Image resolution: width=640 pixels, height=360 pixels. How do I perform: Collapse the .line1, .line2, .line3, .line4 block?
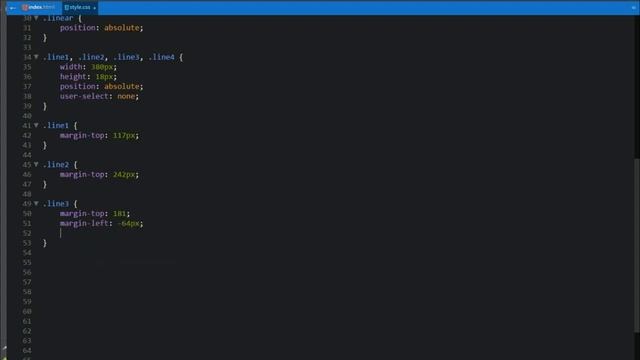[36, 57]
